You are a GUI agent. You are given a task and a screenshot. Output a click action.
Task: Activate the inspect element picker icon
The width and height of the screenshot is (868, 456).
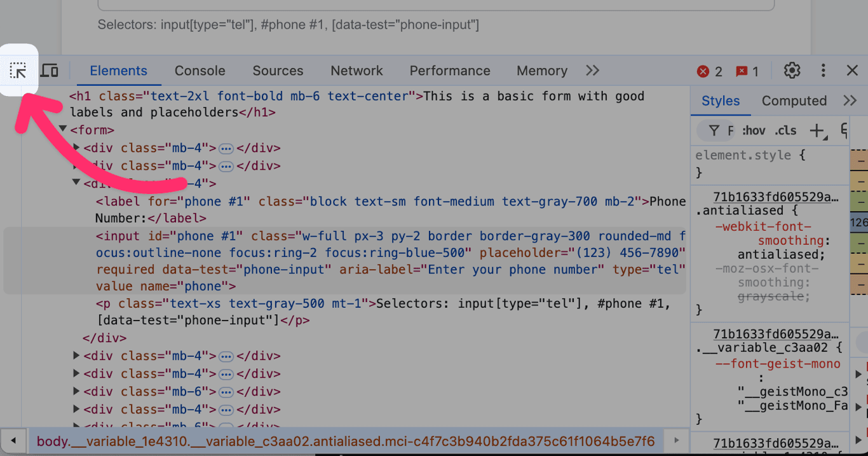(18, 71)
